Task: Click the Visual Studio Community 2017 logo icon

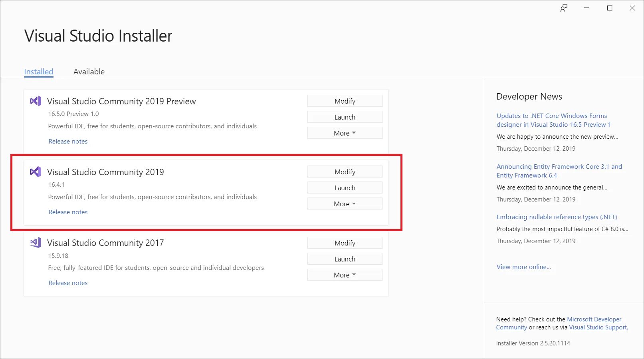Action: pyautogui.click(x=36, y=243)
